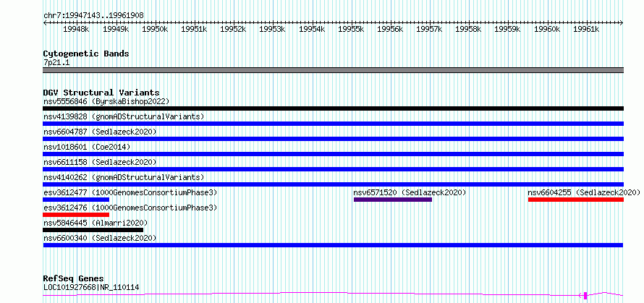Click the nsv1018601 Coe2014 blue bar

tap(333, 154)
